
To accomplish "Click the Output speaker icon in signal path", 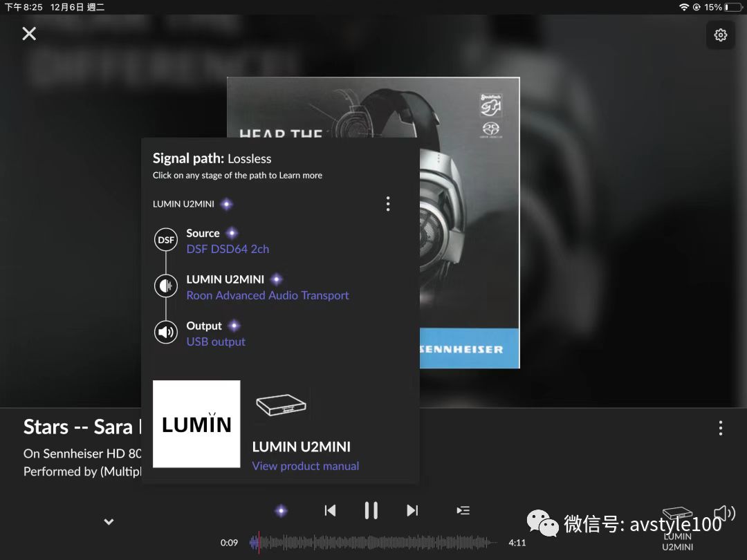I will click(x=166, y=333).
